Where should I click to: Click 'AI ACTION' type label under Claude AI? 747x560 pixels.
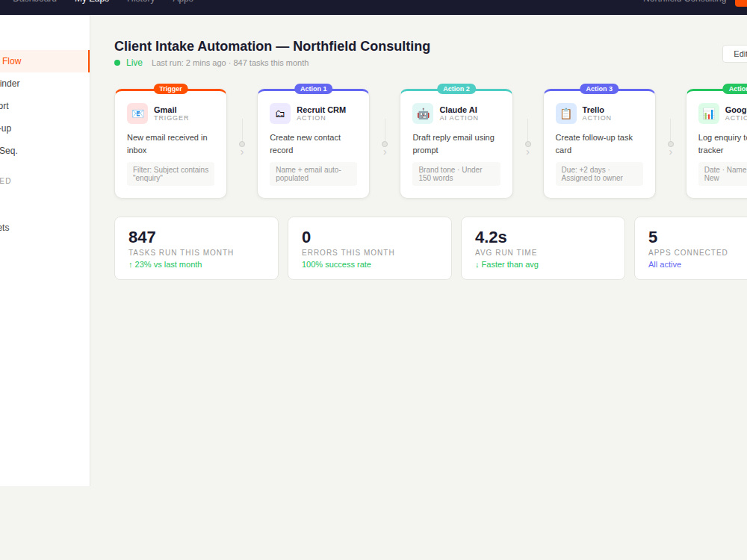[x=459, y=118]
